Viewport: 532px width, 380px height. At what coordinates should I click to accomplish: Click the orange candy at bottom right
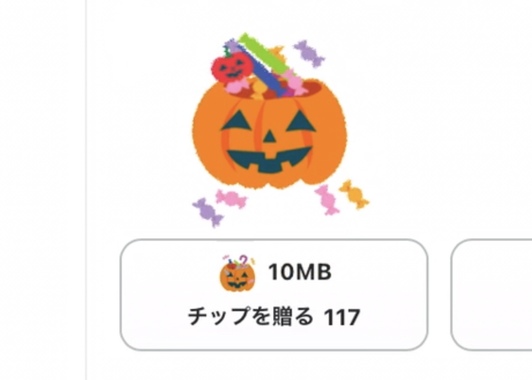[x=354, y=194]
